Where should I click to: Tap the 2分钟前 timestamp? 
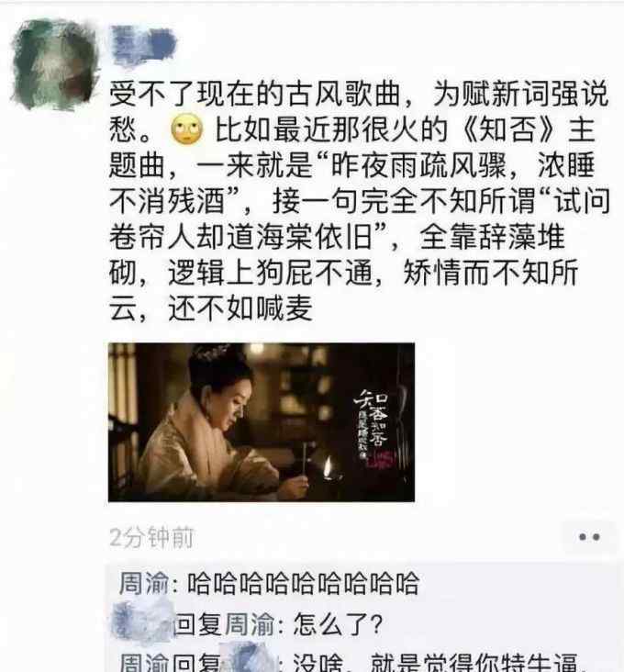pos(152,537)
